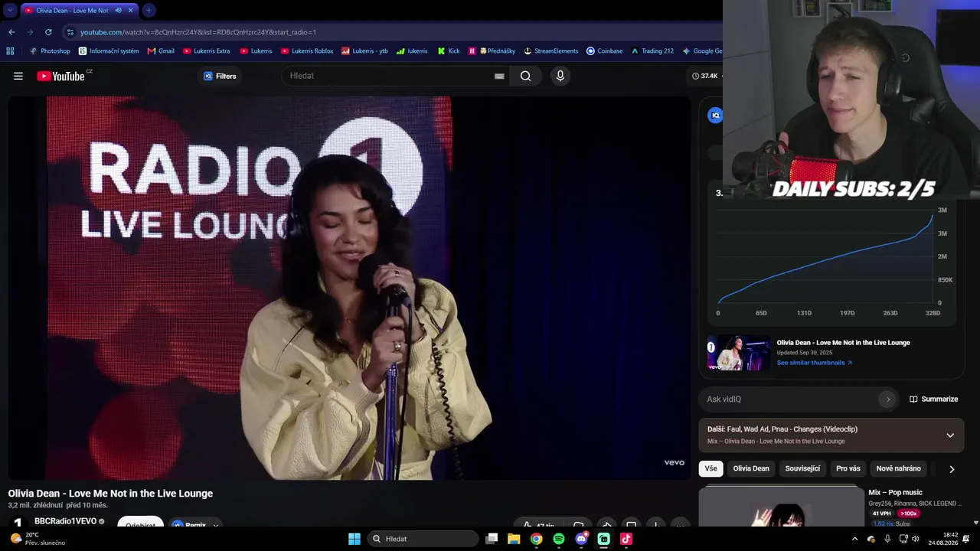Open the vidIQ video thumbnail preview
Image resolution: width=980 pixels, height=551 pixels.
click(x=739, y=354)
